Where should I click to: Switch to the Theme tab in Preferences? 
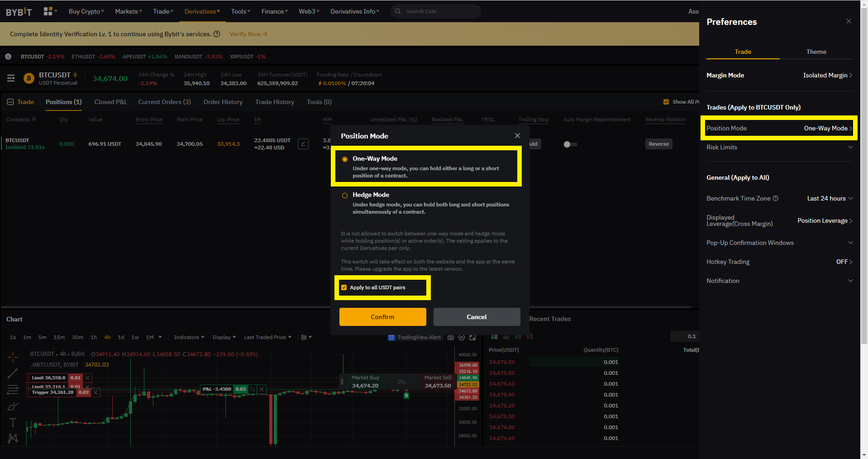coord(816,52)
